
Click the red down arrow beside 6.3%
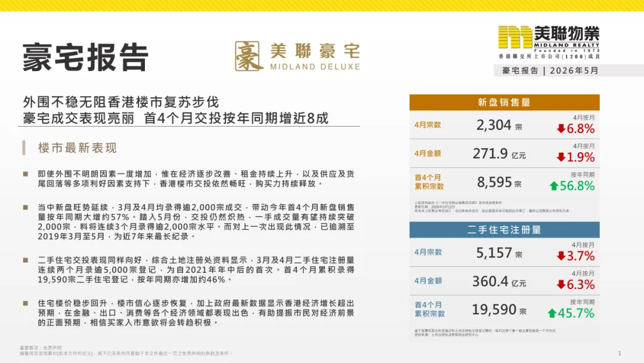tap(561, 284)
